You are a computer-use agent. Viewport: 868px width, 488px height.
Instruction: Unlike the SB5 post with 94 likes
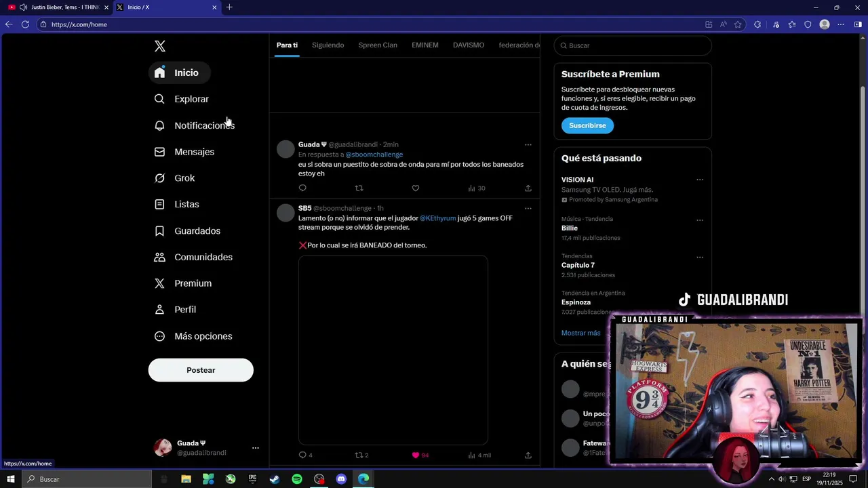point(420,455)
